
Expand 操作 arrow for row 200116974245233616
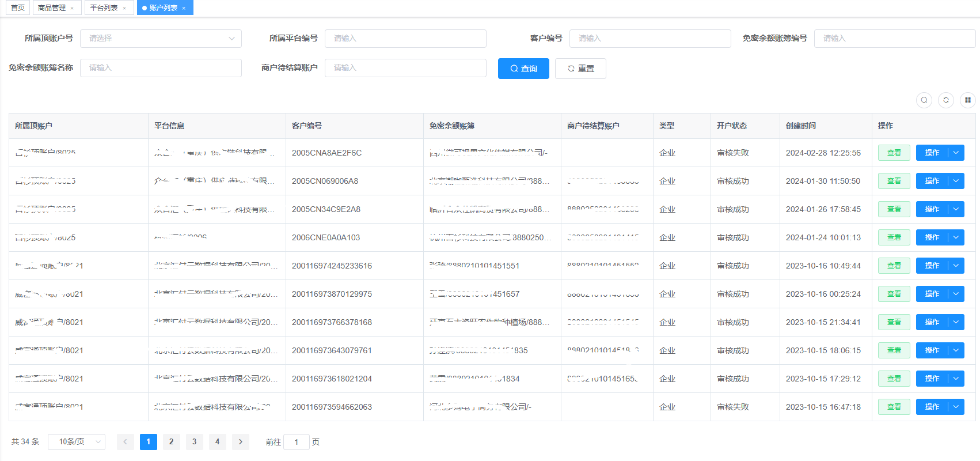(956, 266)
